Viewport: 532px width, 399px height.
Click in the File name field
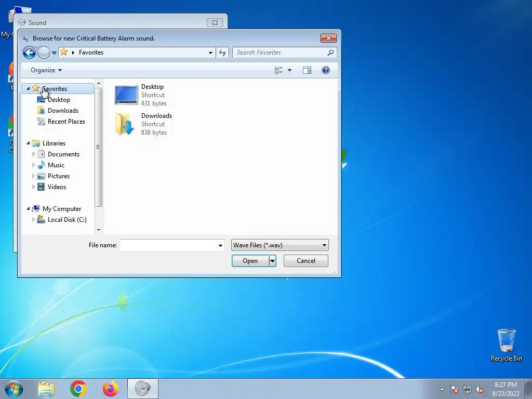pos(168,245)
